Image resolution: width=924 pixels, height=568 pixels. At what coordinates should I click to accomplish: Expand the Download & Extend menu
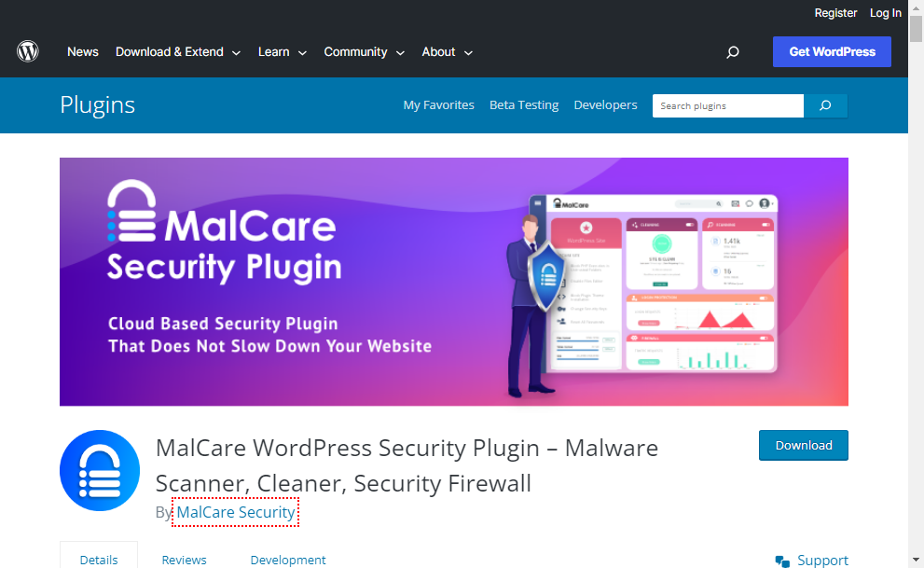178,52
